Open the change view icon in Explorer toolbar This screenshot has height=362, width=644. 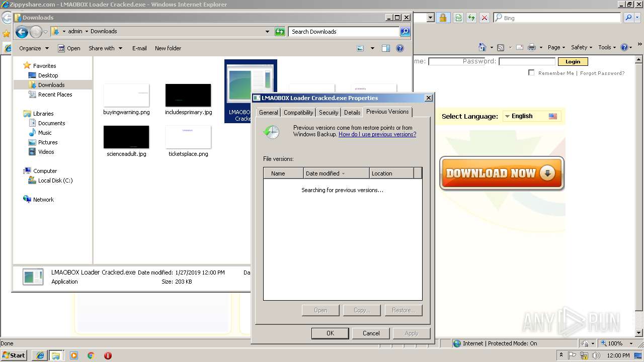pos(360,48)
